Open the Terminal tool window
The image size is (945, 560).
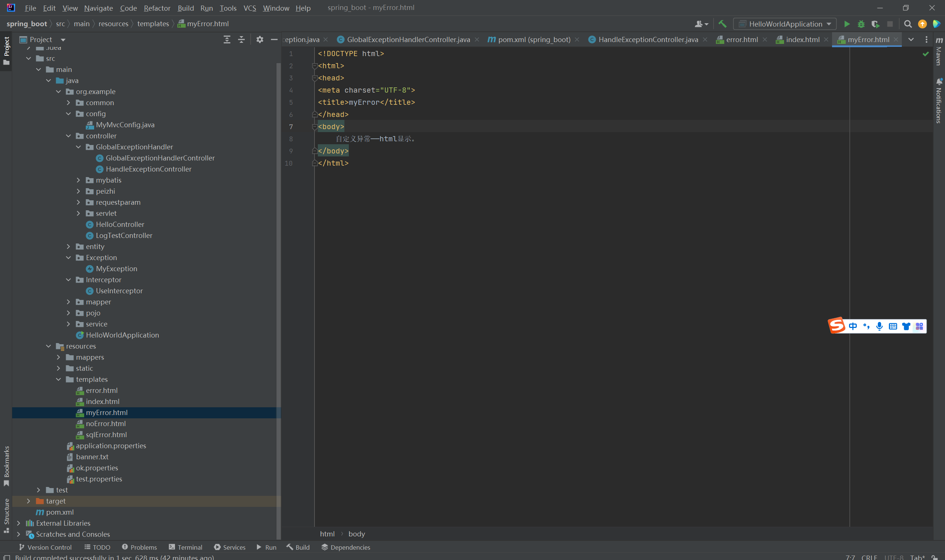click(x=185, y=547)
